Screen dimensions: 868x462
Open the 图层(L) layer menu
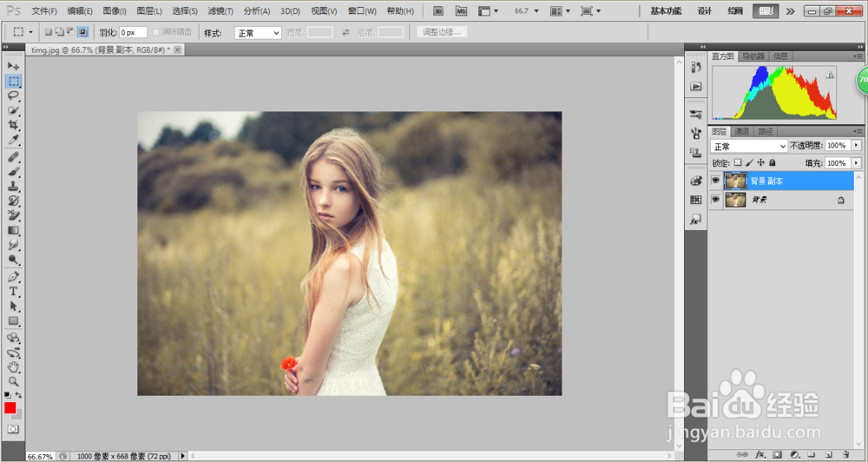[149, 11]
